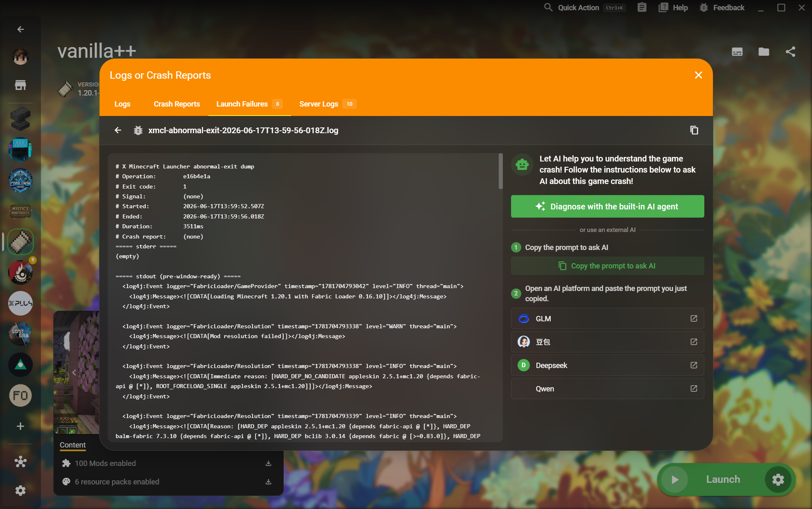Copy log content with copy icon

694,130
